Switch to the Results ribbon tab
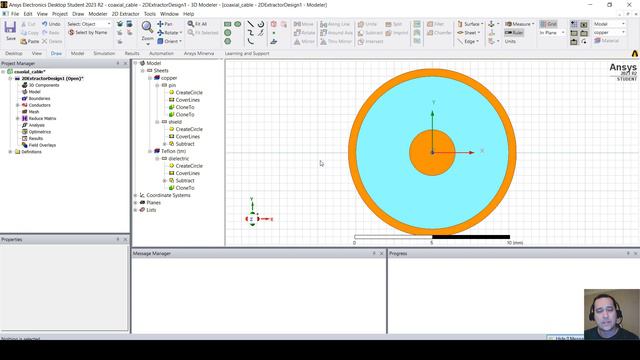Viewport: 640px width, 360px height. (132, 53)
